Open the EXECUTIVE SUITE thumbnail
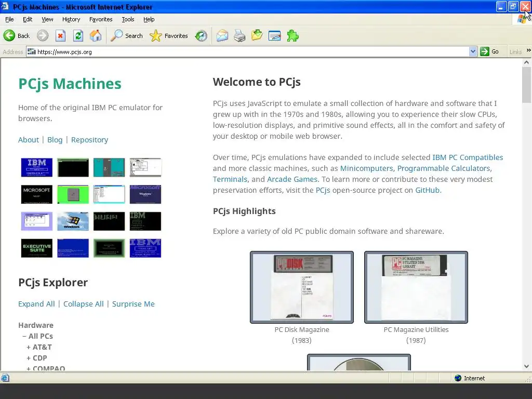Screen dimensions: 532x399 click(x=37, y=248)
